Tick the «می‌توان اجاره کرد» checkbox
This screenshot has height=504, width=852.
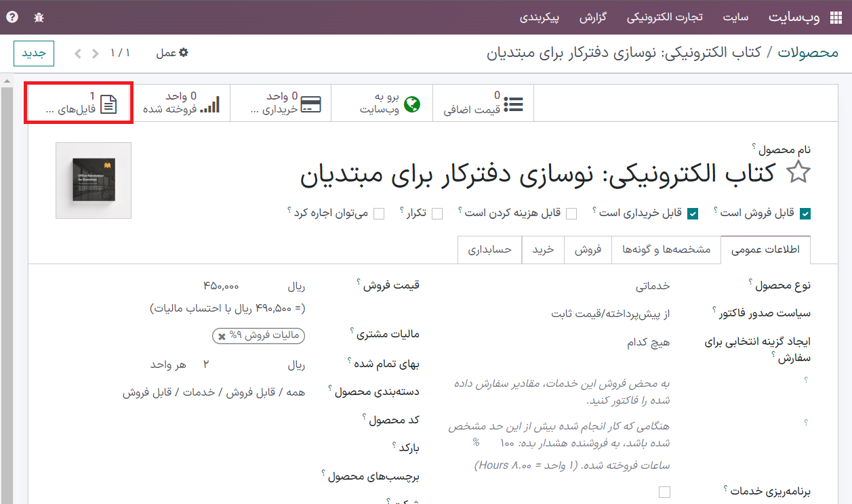pos(379,213)
